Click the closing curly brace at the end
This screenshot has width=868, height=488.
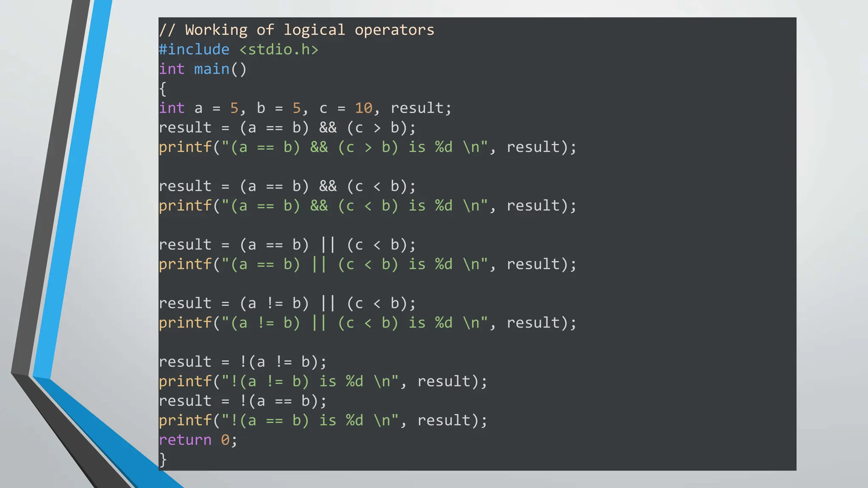click(163, 460)
